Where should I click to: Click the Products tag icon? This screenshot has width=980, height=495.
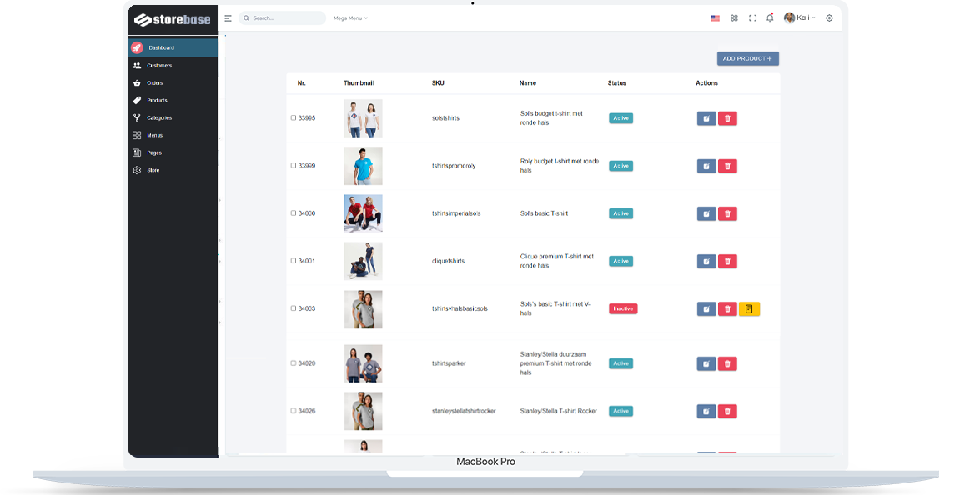137,100
